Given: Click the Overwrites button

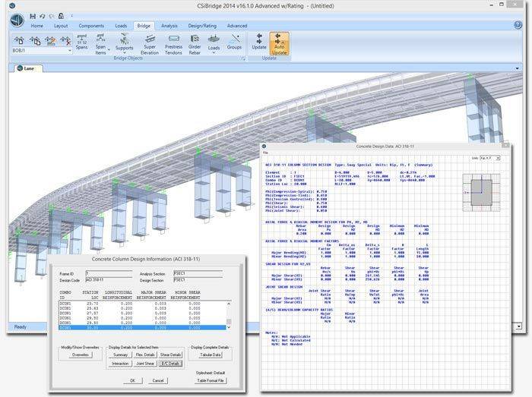Looking at the screenshot, I should (x=81, y=354).
